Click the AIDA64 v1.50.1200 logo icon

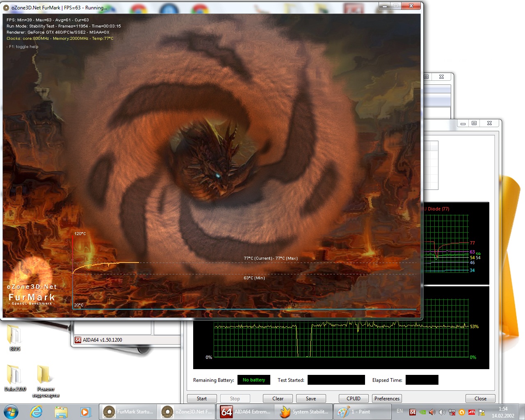(x=78, y=340)
